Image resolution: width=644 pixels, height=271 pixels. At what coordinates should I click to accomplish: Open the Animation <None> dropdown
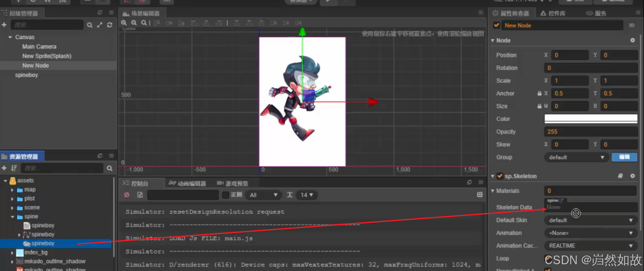click(591, 233)
